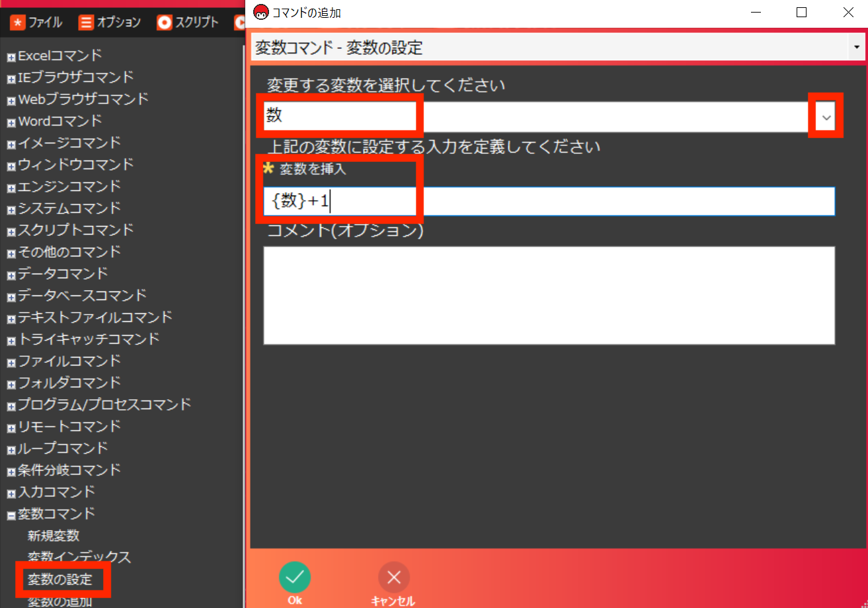Select 入力コマンド in the tree
Viewport: 868px width, 608px height.
[57, 492]
